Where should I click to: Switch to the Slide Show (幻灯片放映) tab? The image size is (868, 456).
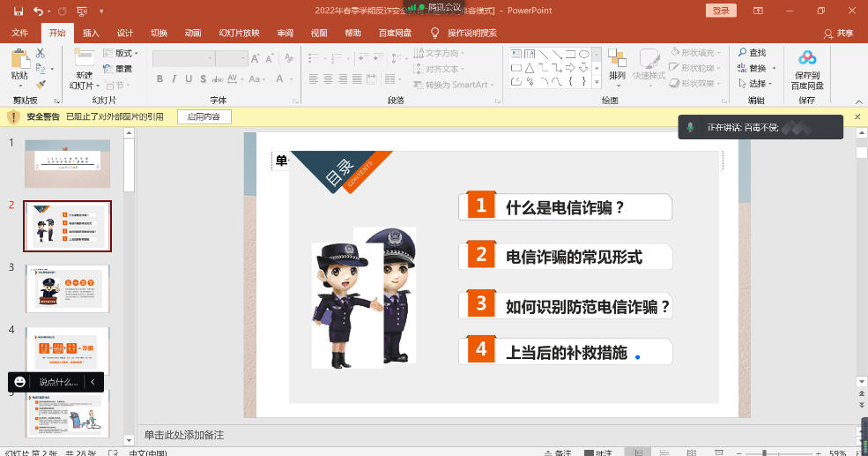click(x=239, y=33)
